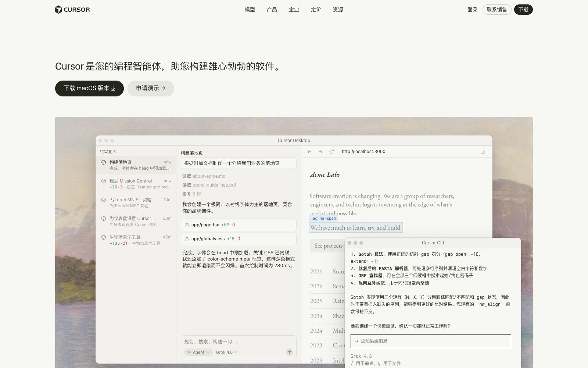
Task: Click the status check icon for 生物信息学工具
Action: point(104,237)
